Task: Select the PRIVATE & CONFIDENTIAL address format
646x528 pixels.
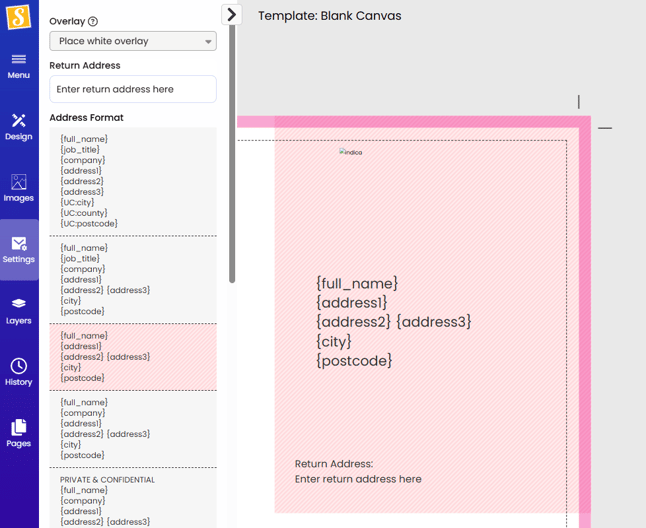Action: tap(133, 499)
